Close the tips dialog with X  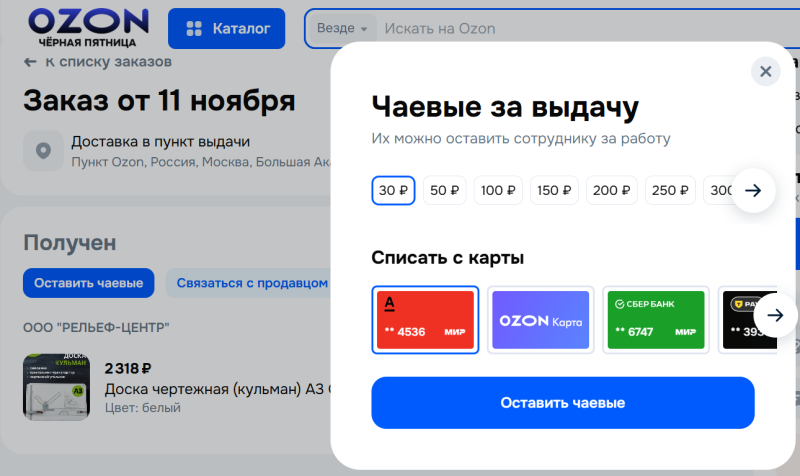[765, 71]
